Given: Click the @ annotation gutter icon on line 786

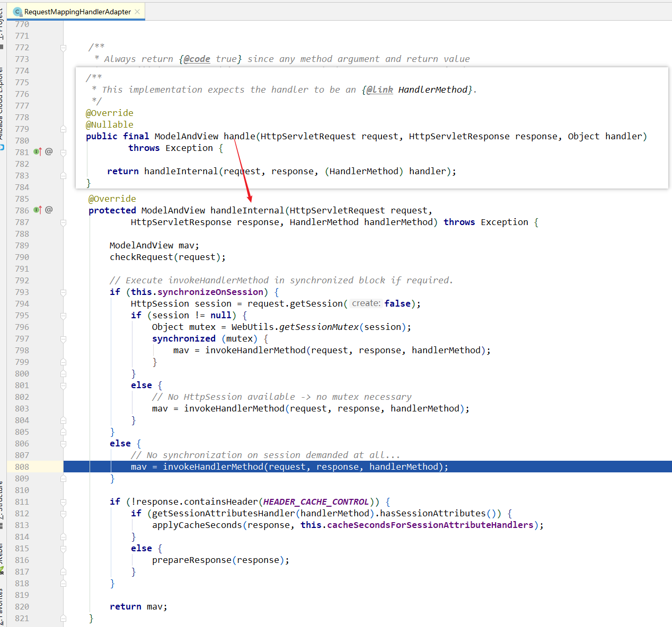Looking at the screenshot, I should click(49, 210).
